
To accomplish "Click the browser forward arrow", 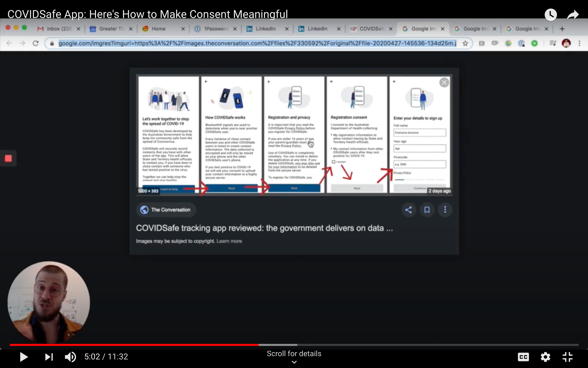I will (x=22, y=43).
